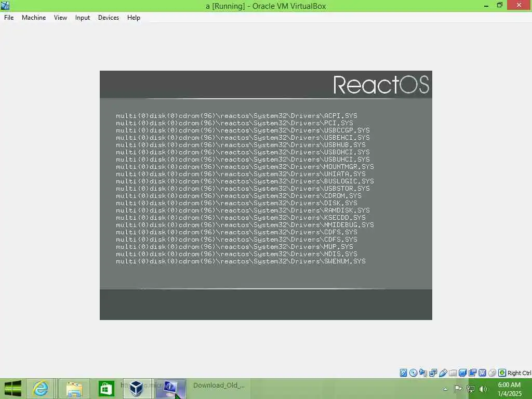The image size is (532, 399).
Task: Click the USBEHCI.SYS driver line
Action: [x=243, y=137]
